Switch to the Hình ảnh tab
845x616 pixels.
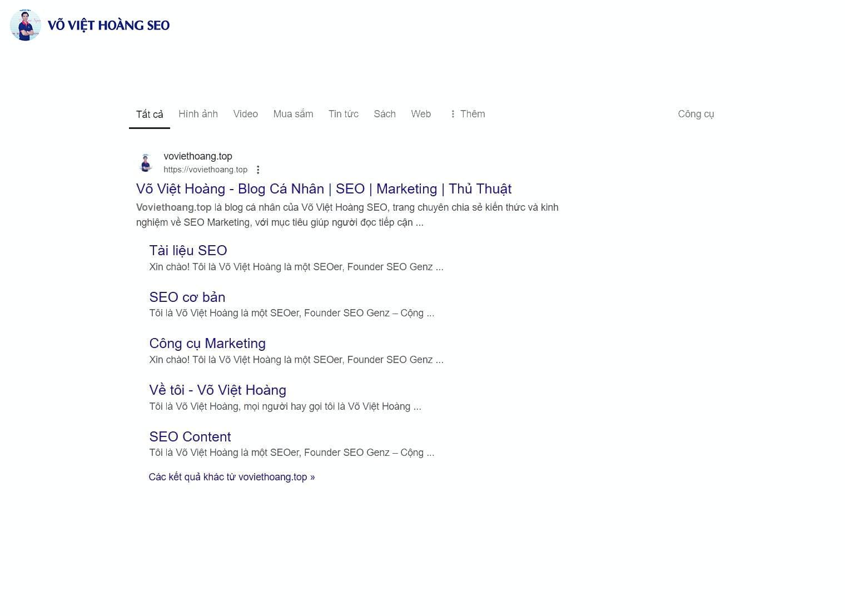198,114
